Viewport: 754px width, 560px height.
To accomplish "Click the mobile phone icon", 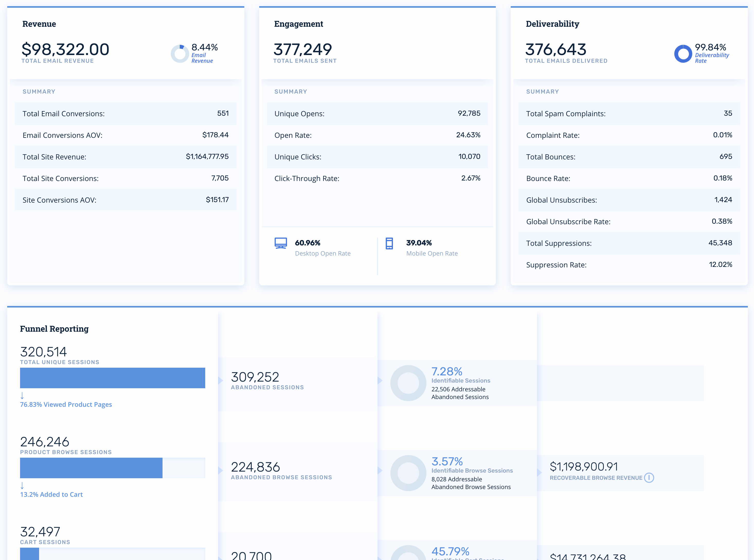I will 389,243.
